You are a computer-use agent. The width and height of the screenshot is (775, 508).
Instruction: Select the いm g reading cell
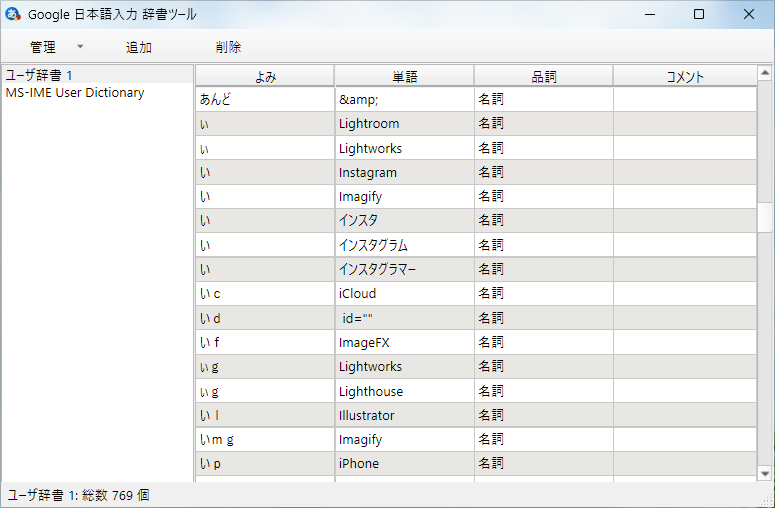[265, 439]
